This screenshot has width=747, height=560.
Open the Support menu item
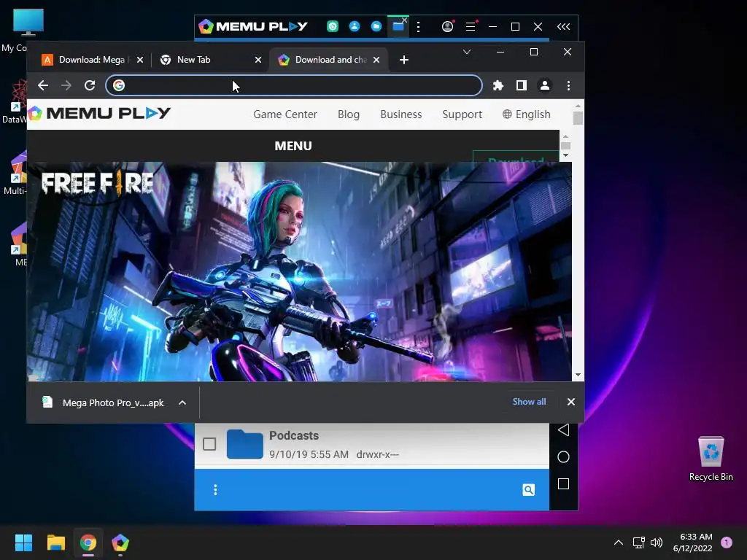462,114
